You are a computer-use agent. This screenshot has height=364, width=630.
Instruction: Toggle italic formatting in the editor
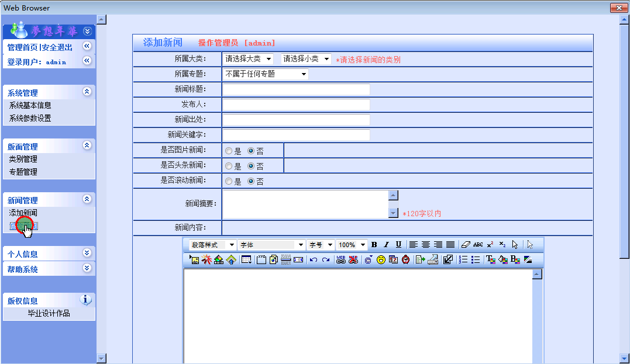tap(386, 244)
